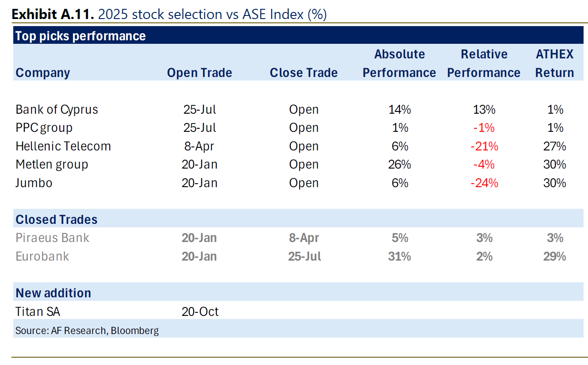Select the Relative Performance column header
Screen dimensions: 588x365
tap(484, 63)
